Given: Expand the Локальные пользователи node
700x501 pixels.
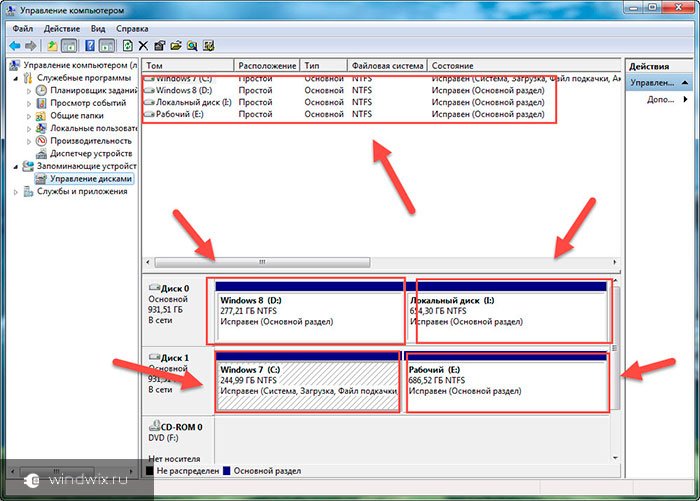Looking at the screenshot, I should (x=29, y=129).
